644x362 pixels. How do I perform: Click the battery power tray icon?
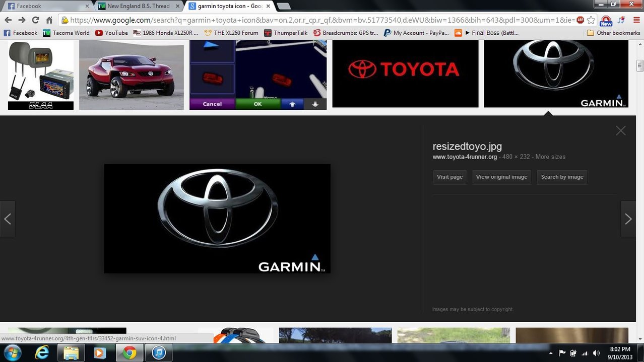click(573, 353)
